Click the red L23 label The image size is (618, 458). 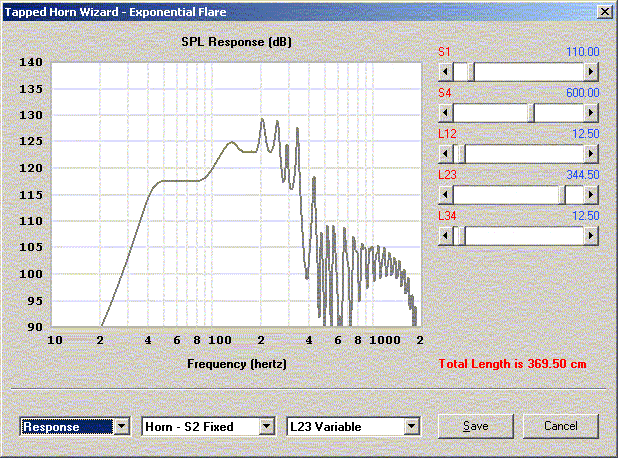point(447,175)
